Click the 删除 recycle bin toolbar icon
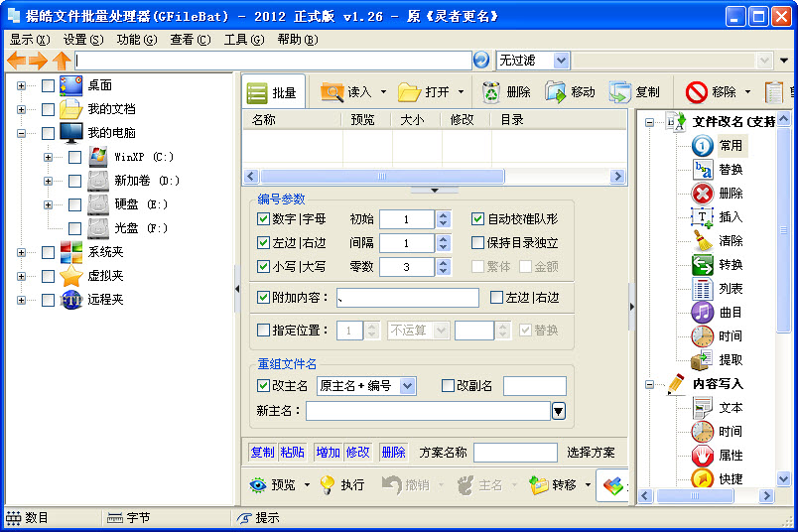Image resolution: width=798 pixels, height=532 pixels. 491,92
